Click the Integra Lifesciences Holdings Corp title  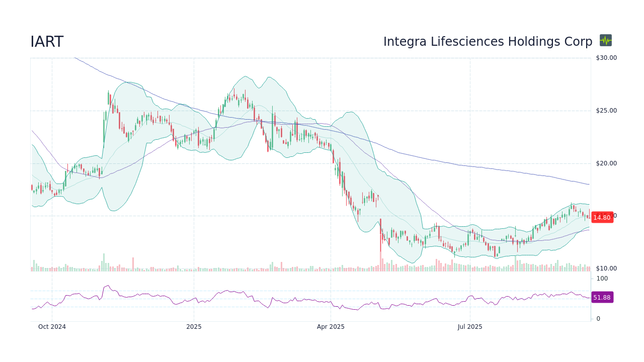tap(488, 42)
